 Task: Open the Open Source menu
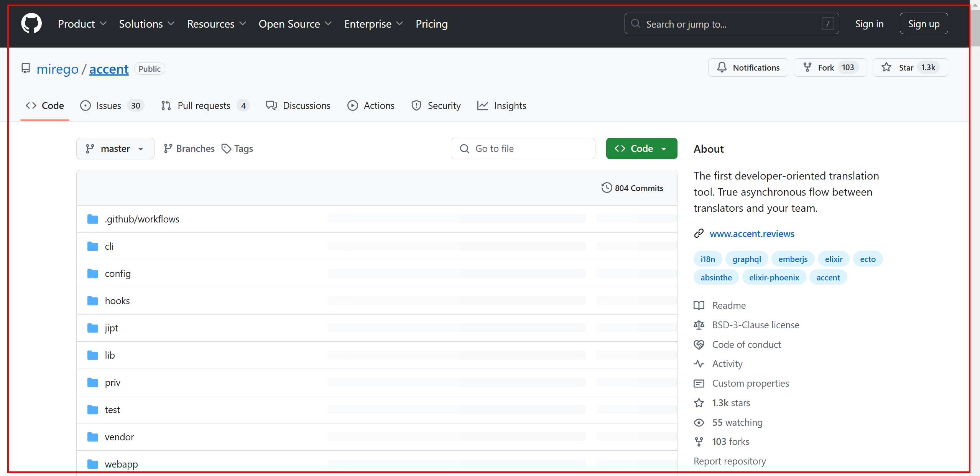pos(295,24)
